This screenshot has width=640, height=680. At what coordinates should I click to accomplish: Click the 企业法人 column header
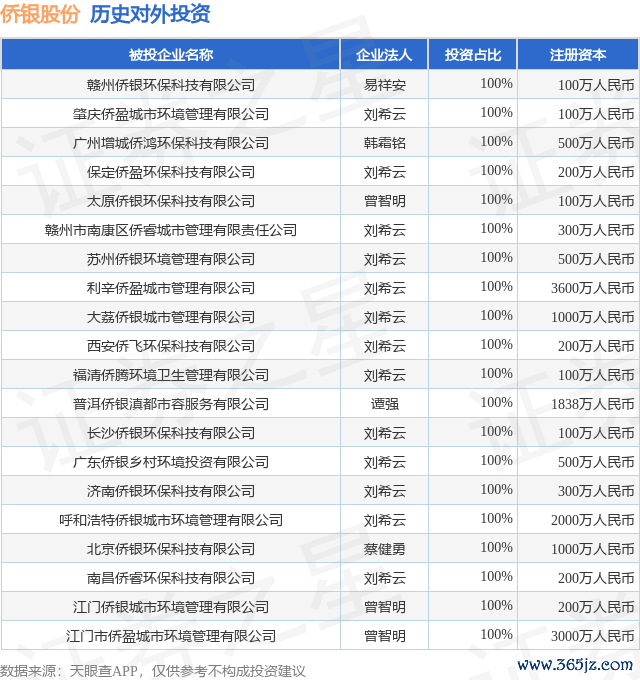click(384, 55)
